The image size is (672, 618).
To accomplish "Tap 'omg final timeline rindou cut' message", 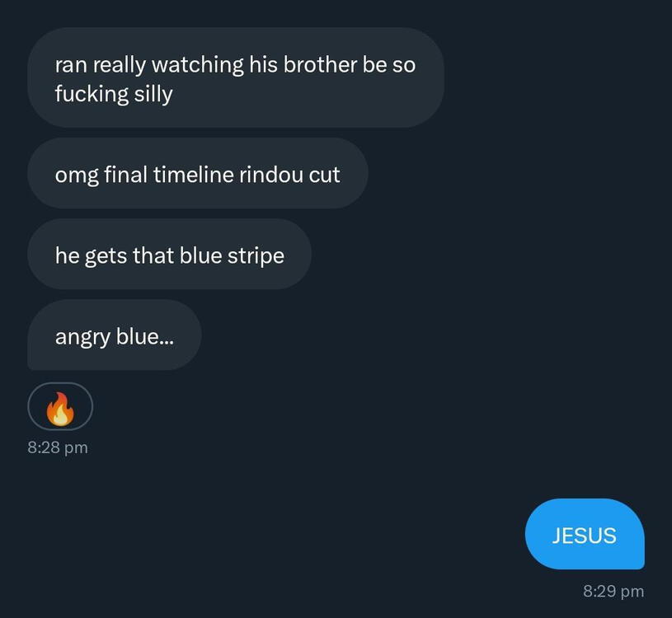I will (x=198, y=173).
